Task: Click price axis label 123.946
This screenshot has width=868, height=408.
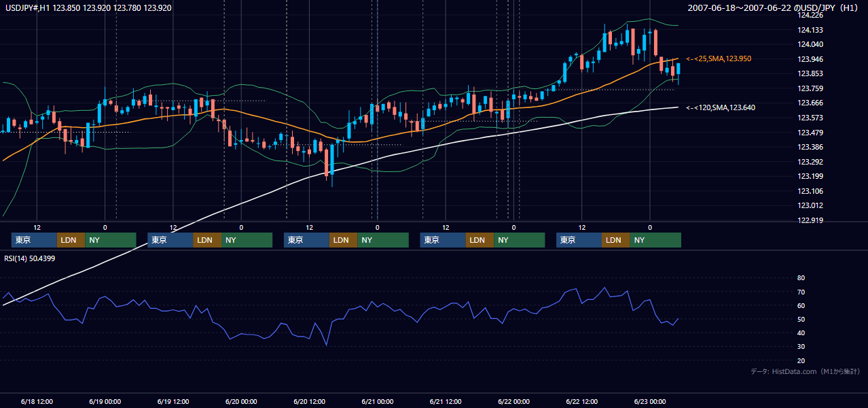Action: (810, 59)
